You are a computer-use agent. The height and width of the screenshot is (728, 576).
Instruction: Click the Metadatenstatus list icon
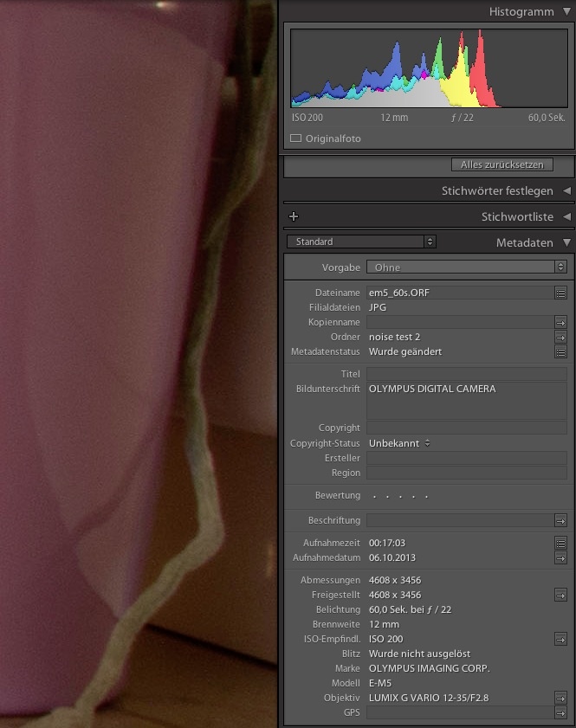(x=560, y=352)
